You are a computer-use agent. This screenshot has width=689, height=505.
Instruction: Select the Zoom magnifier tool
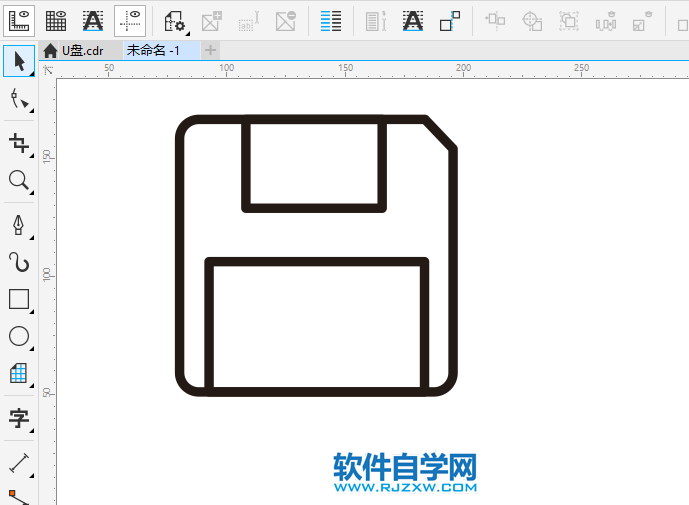coord(19,181)
